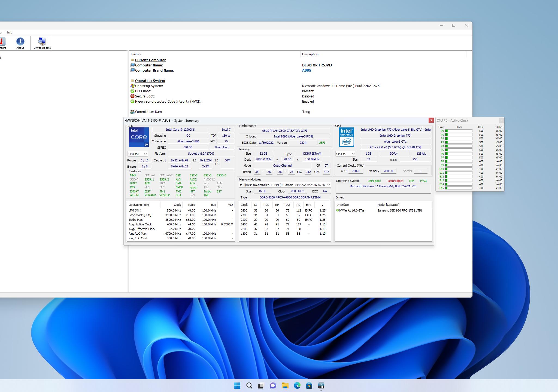Click the Quad-Channel mode field

(282, 166)
